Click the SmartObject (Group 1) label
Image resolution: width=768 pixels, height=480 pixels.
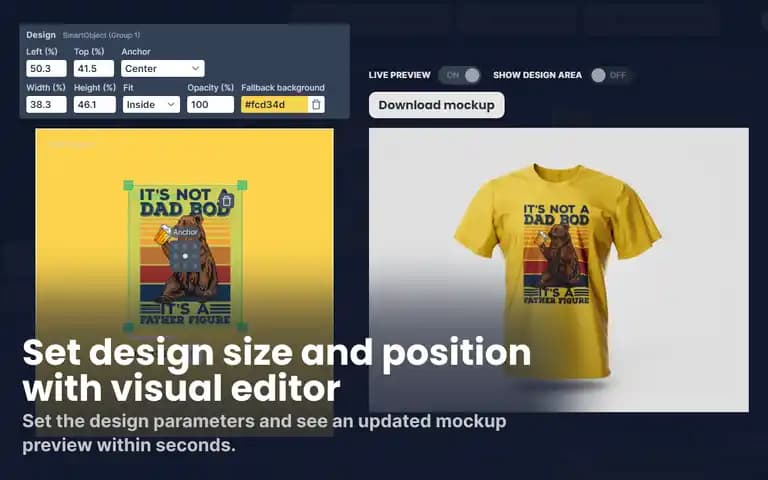(101, 35)
